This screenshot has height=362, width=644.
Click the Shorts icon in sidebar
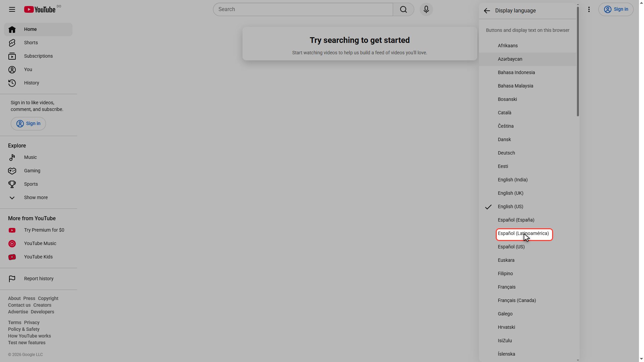pos(12,43)
